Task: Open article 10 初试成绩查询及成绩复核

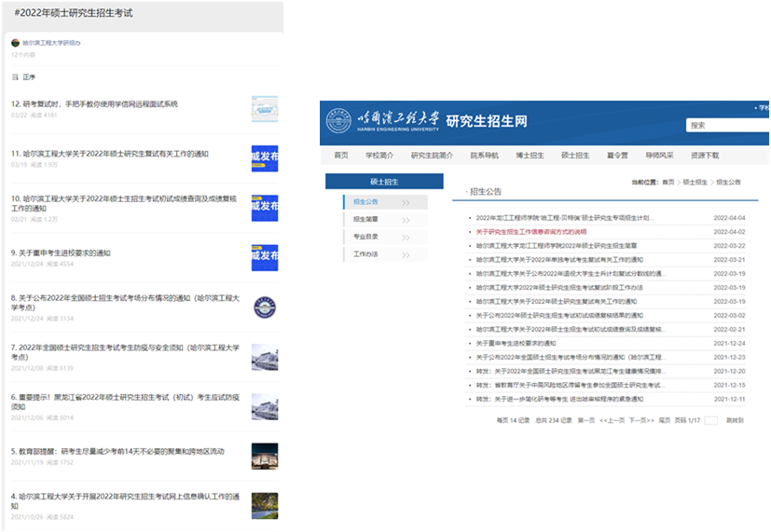Action: [124, 203]
